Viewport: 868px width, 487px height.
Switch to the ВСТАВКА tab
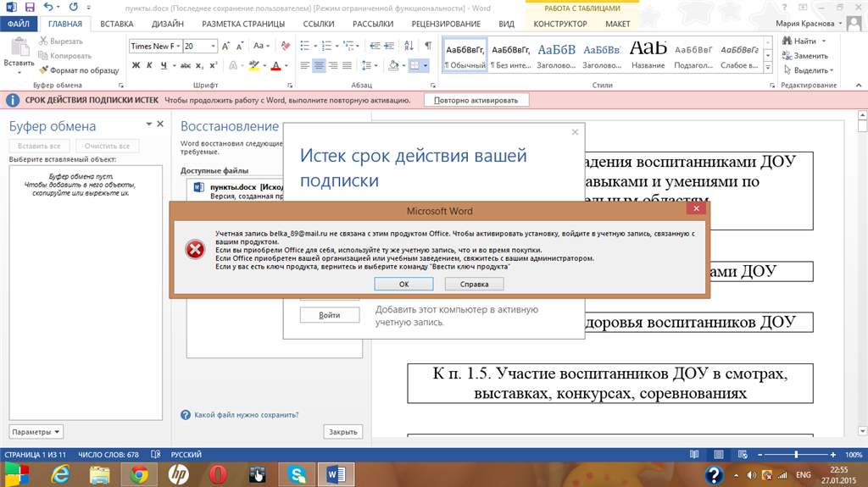117,24
